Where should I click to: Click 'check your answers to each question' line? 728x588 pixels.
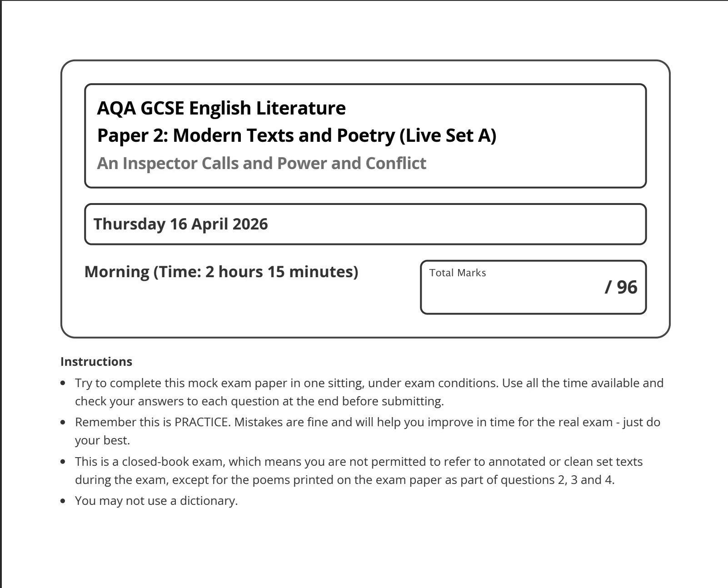[x=259, y=401]
